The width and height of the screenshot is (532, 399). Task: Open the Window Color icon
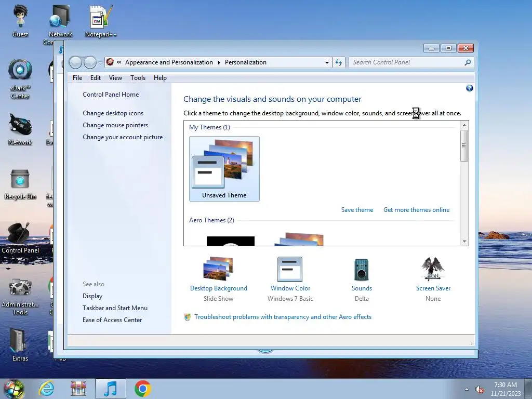click(x=290, y=269)
